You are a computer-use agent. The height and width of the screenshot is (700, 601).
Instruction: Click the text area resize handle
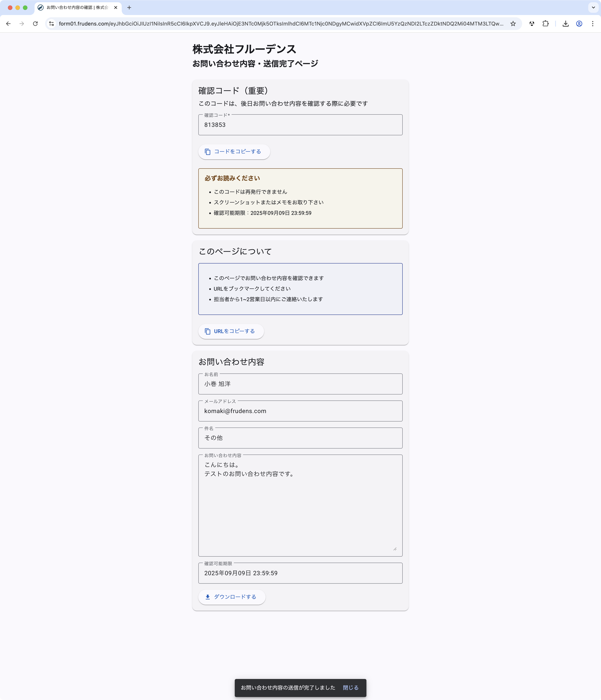[395, 549]
